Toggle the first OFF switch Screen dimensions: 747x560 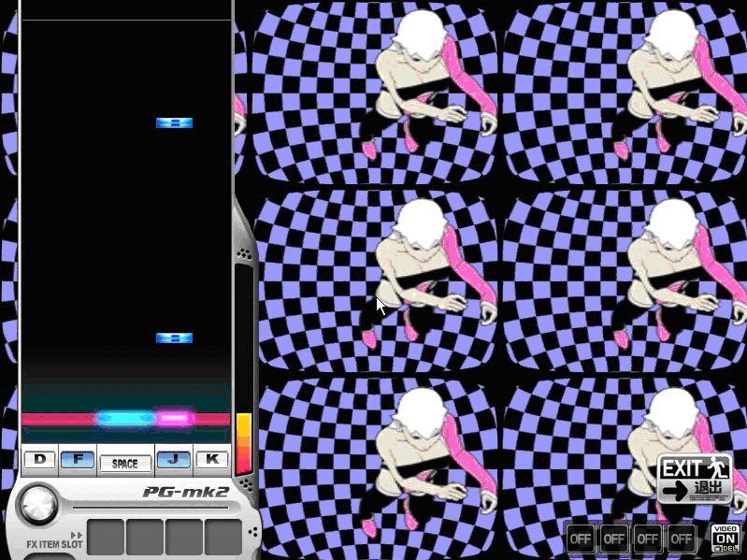click(x=581, y=538)
